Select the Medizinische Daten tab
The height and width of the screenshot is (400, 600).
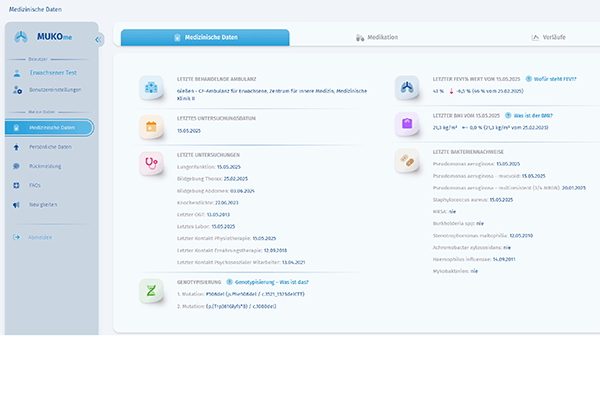click(205, 37)
